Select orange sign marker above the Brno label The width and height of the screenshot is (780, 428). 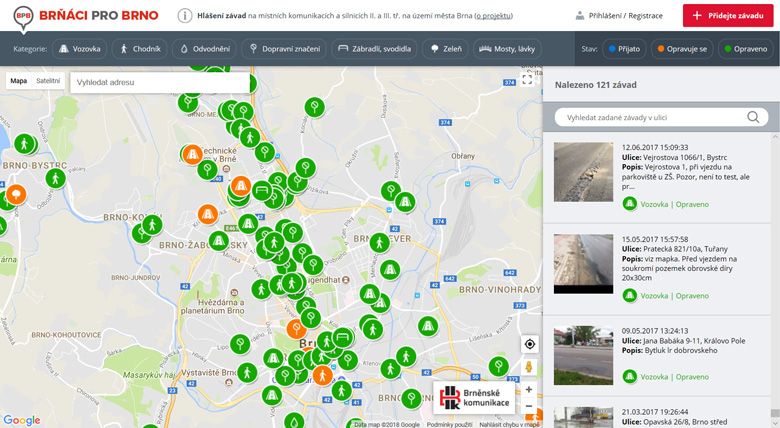pos(296,329)
